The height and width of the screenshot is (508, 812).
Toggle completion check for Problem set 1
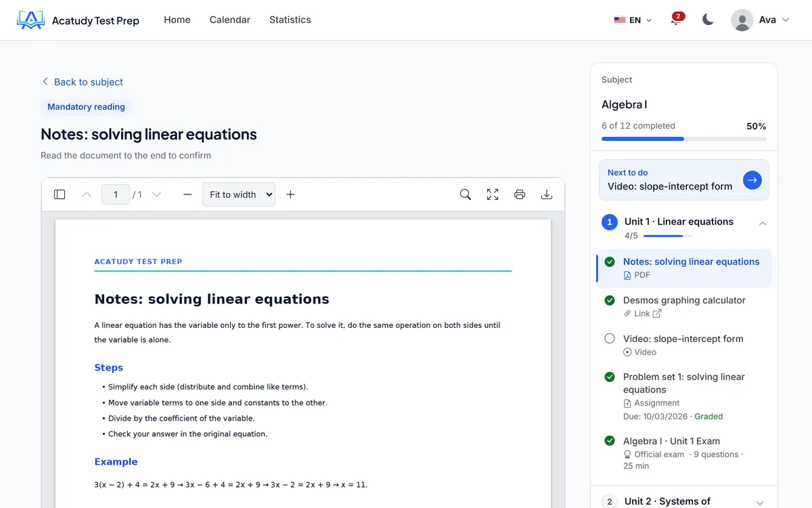610,377
